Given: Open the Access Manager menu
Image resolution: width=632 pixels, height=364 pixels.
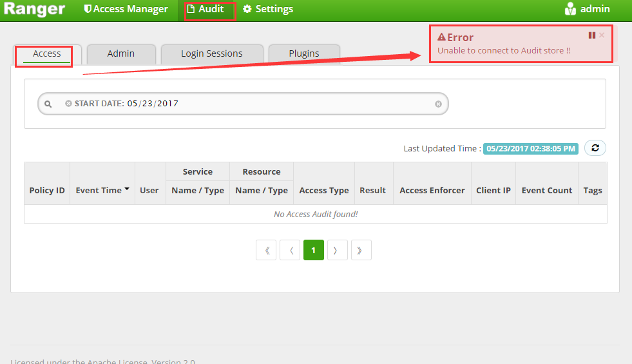Looking at the screenshot, I should (x=126, y=9).
